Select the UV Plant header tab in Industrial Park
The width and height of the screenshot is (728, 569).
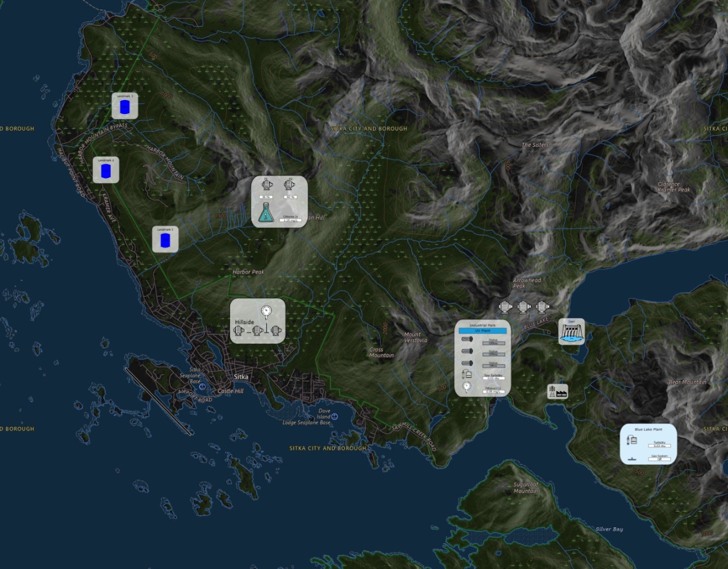483,330
